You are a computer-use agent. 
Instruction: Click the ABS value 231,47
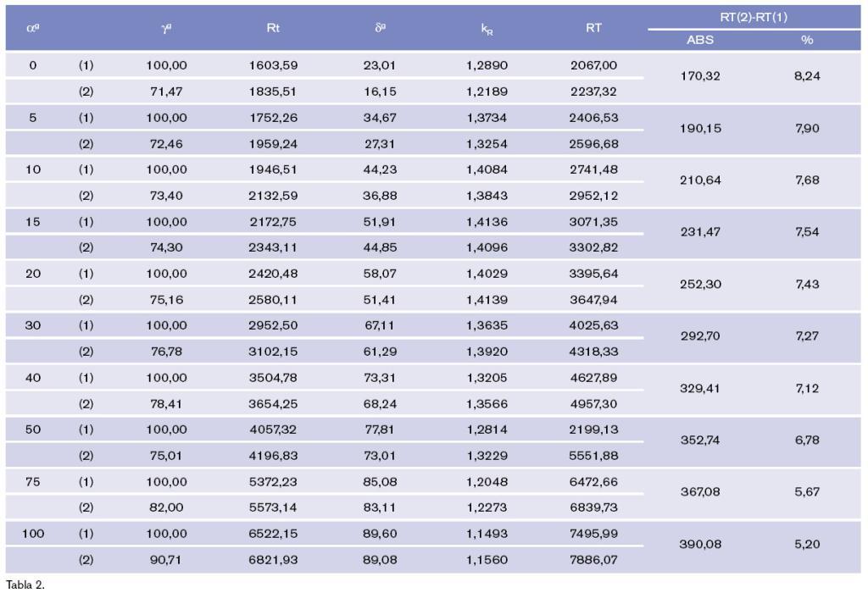click(x=700, y=232)
